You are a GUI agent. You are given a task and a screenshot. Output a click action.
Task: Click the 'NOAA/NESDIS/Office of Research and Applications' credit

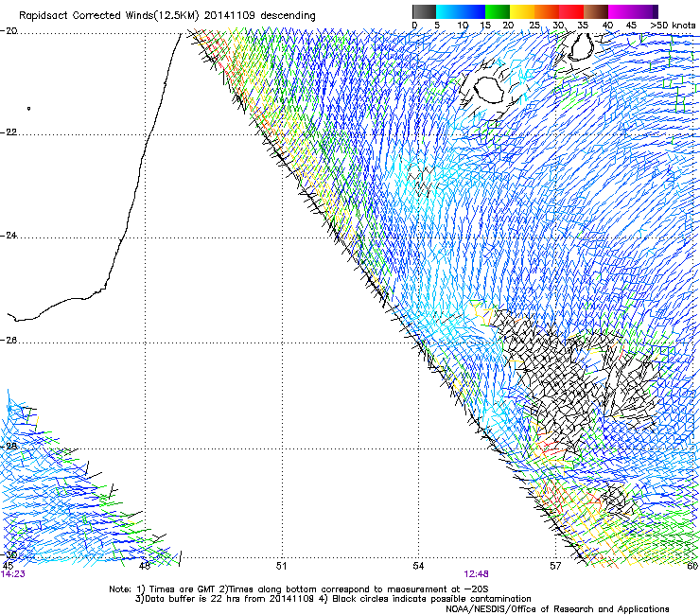pyautogui.click(x=557, y=608)
